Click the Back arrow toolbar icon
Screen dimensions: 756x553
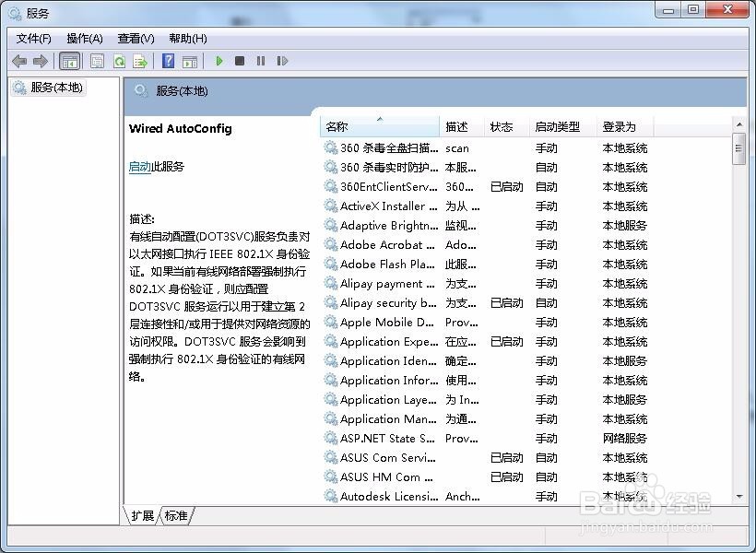[x=19, y=61]
